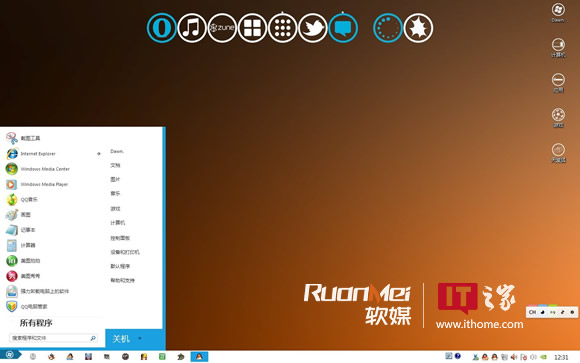Open the Zune dock icon
This screenshot has width=580, height=363.
(222, 28)
